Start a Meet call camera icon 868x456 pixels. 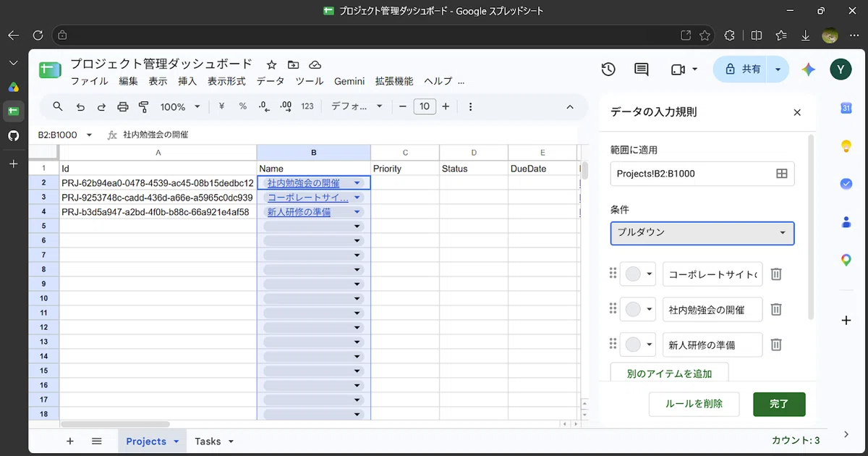[x=678, y=69]
